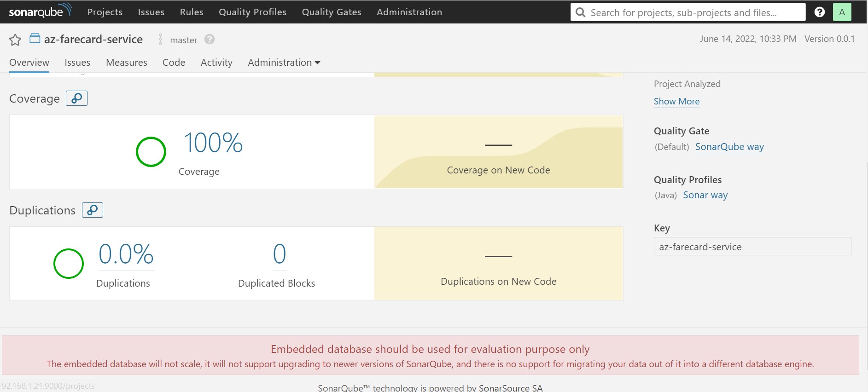Switch to the Measures tab

(x=127, y=63)
